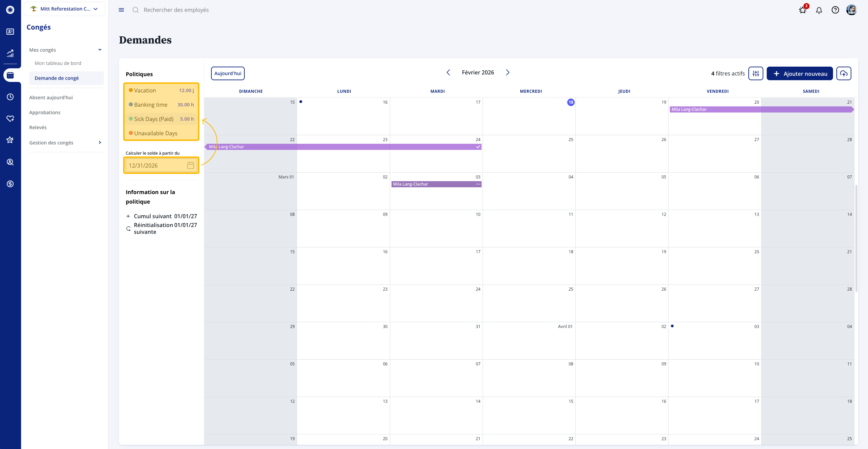Open the dollar payroll sidebar icon
This screenshot has width=868, height=449.
10,184
